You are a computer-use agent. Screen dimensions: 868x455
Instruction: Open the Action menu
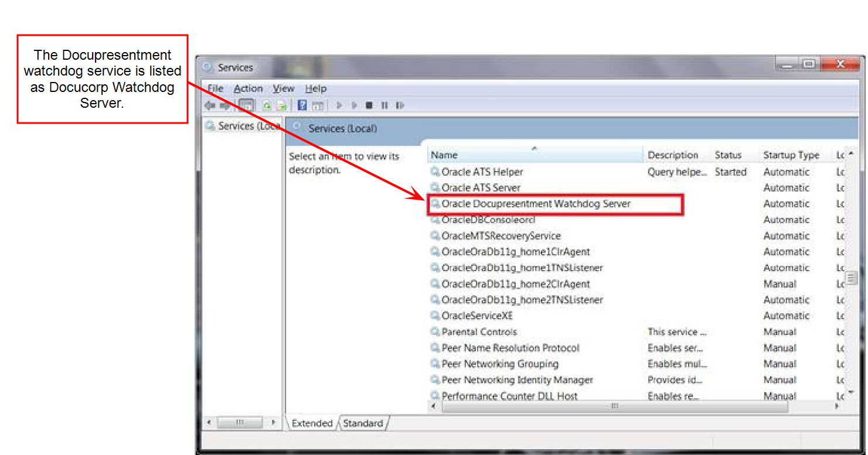coord(248,88)
